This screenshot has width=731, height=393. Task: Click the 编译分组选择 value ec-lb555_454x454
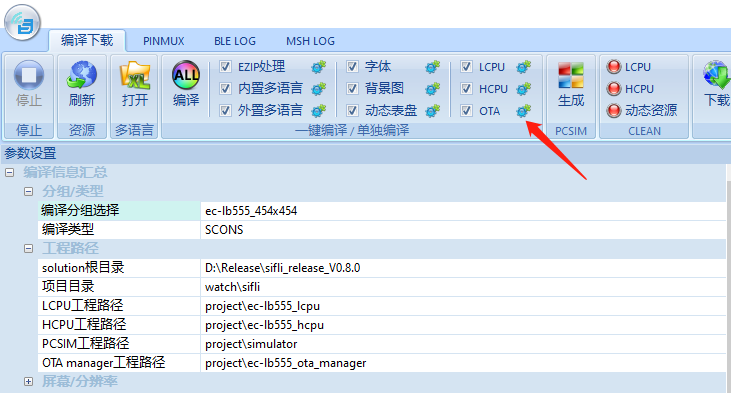[x=463, y=211]
